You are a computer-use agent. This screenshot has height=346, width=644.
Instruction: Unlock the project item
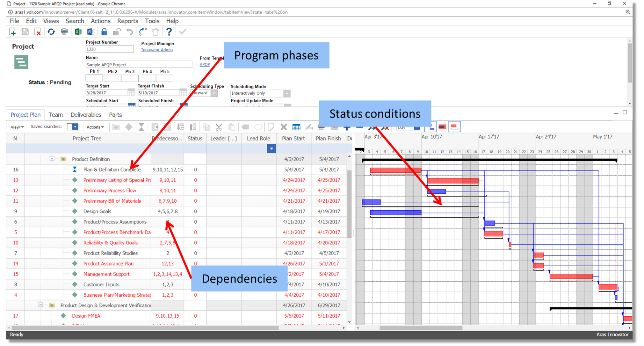tap(116, 32)
